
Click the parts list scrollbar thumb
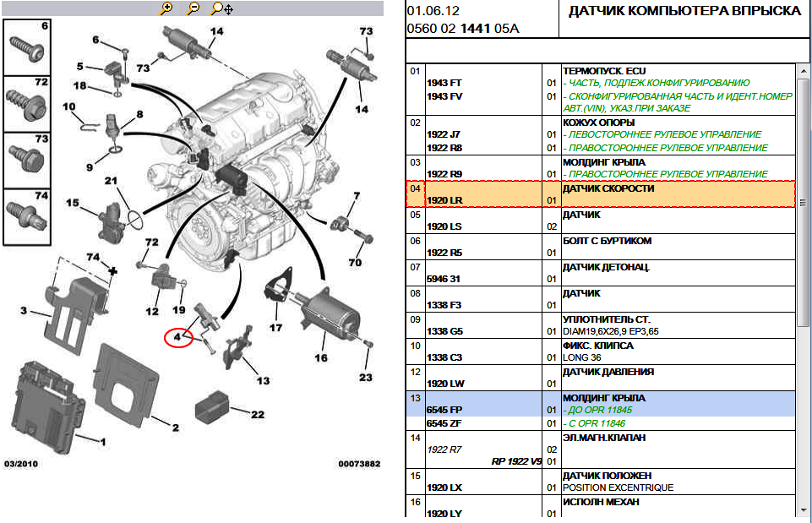804,203
